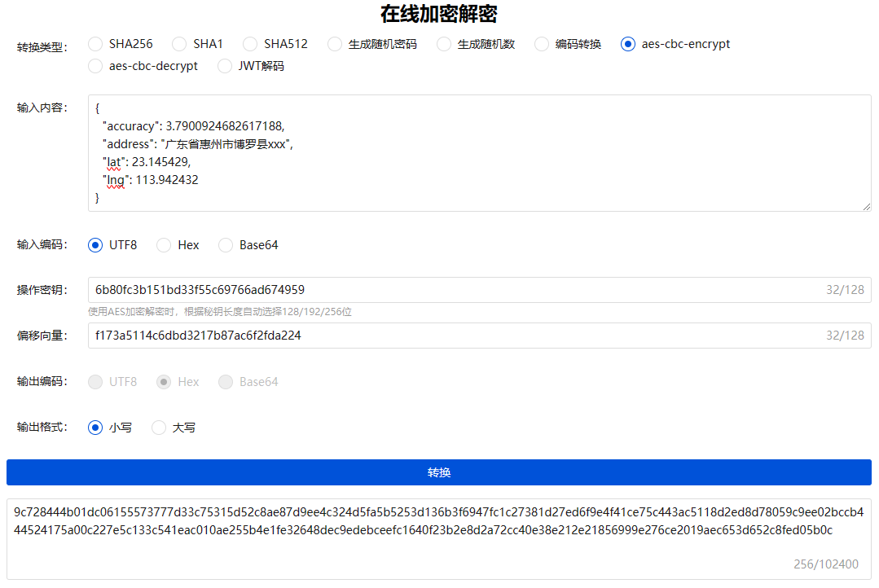
Task: Select the JWT解码 option
Action: point(226,66)
